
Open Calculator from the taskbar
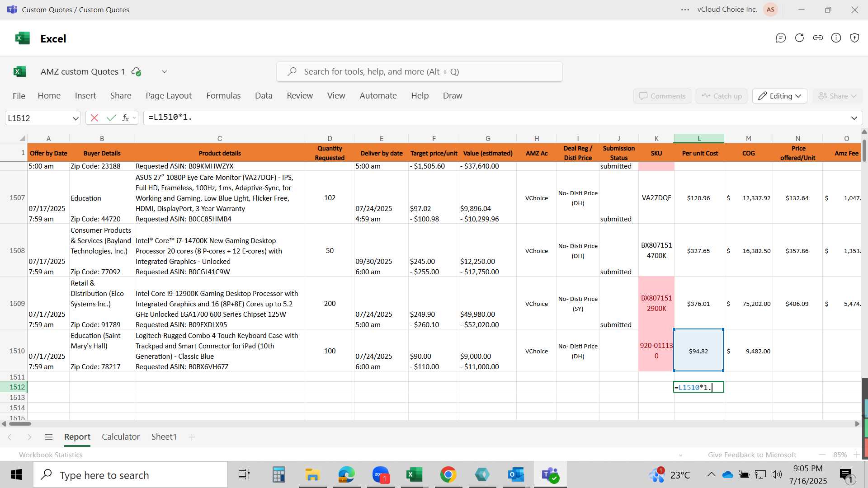pyautogui.click(x=278, y=475)
